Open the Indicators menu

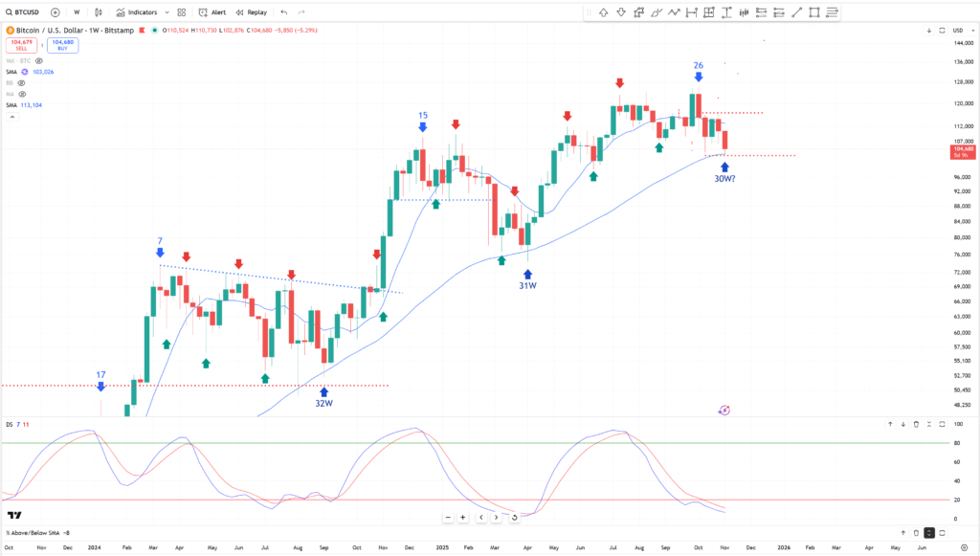pos(137,12)
